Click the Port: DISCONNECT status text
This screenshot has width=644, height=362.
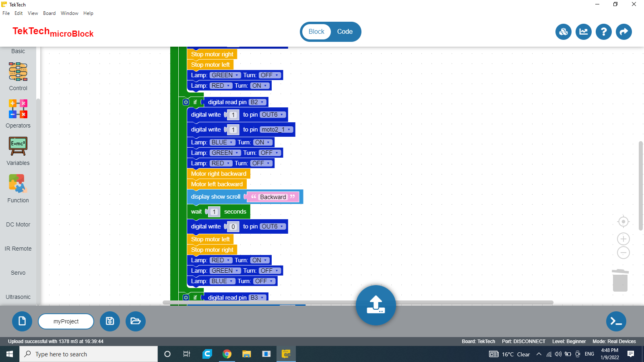coord(524,341)
